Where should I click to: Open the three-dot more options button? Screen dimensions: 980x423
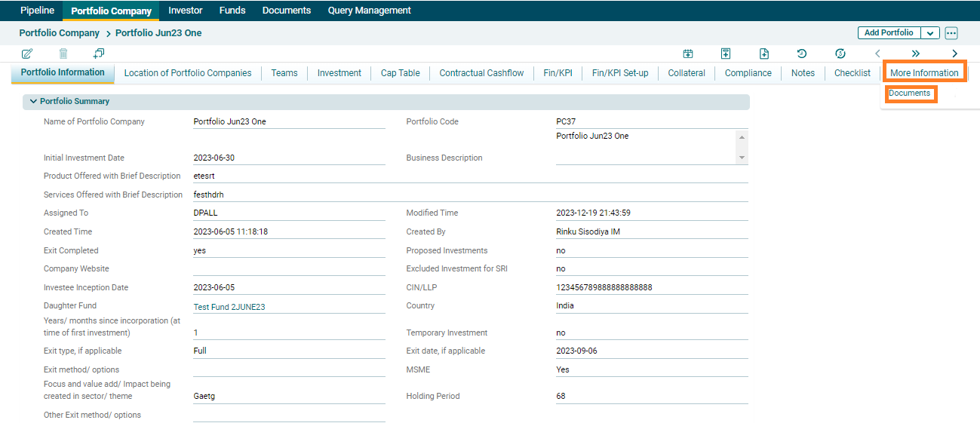(x=951, y=33)
